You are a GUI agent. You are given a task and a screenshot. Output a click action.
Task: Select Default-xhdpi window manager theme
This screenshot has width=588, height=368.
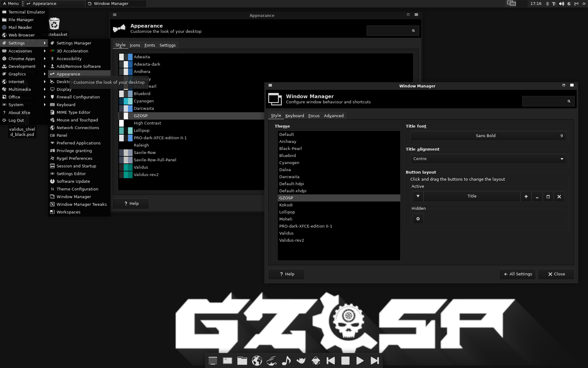tap(339, 191)
